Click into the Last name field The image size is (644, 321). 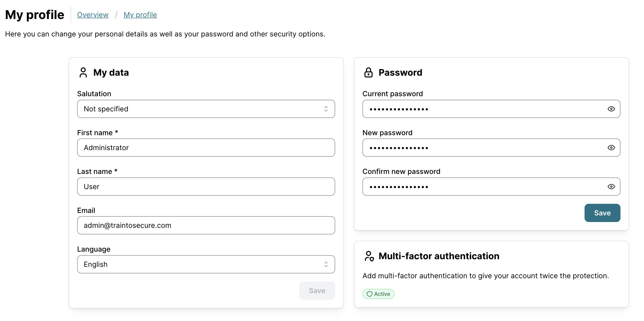(x=206, y=187)
